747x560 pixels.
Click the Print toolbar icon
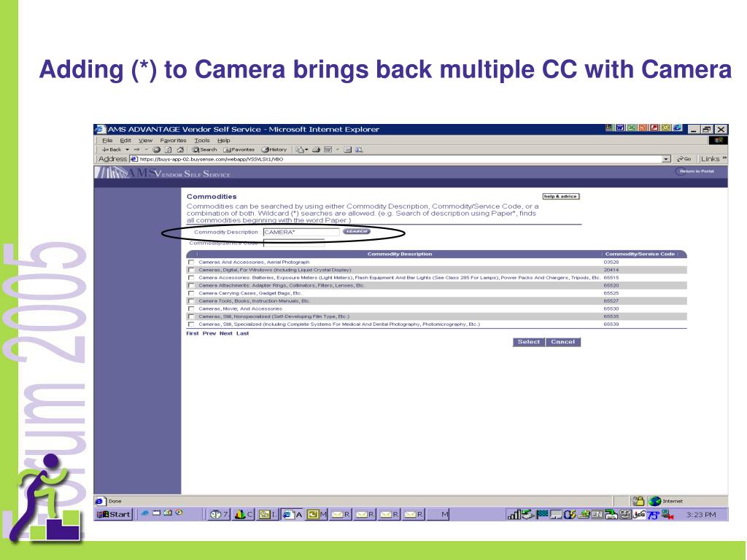(x=316, y=149)
